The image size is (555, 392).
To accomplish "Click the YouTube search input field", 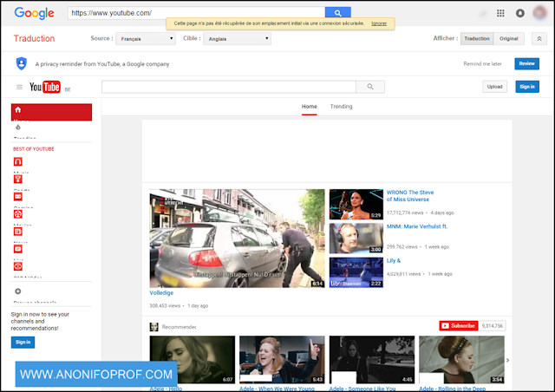I will coord(229,87).
